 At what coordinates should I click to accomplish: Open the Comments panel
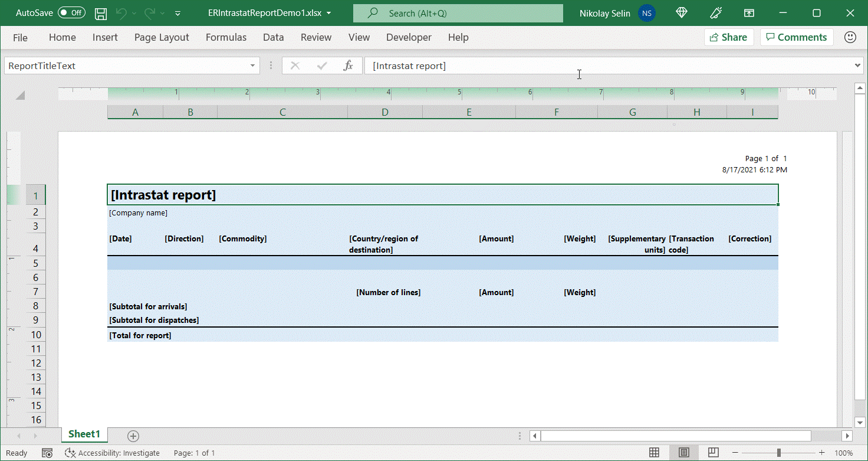coord(797,37)
